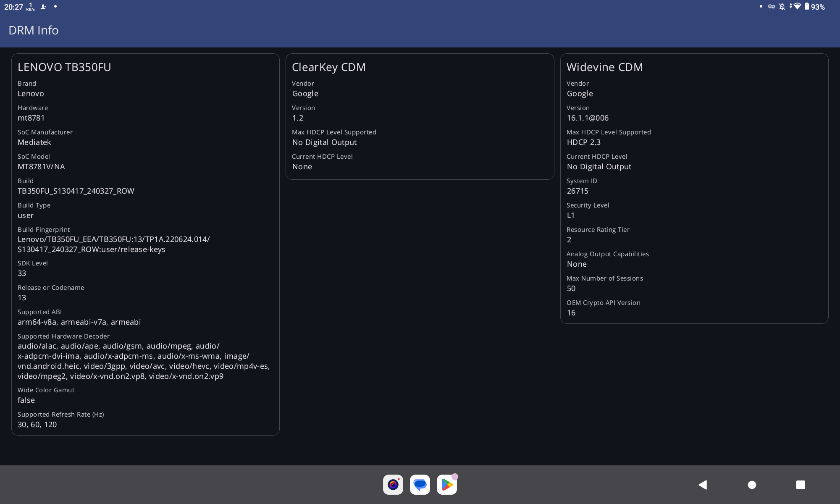Tap the Wi-Fi status icon

pyautogui.click(x=796, y=7)
